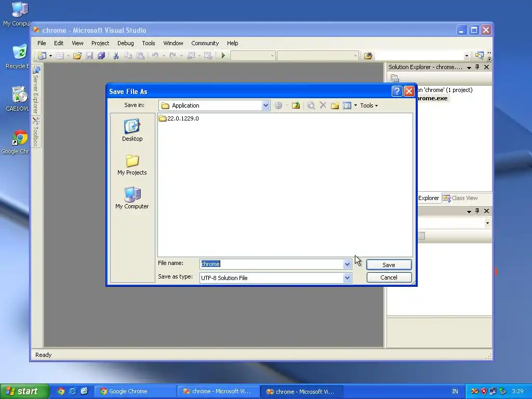532x399 pixels.
Task: Select the 22.0.1229.0 folder
Action: coord(179,118)
